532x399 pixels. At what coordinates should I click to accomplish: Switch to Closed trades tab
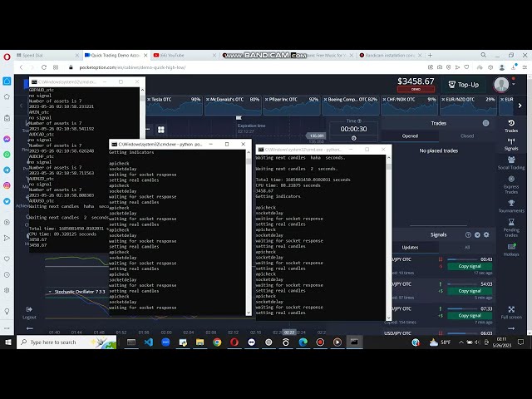tap(467, 135)
